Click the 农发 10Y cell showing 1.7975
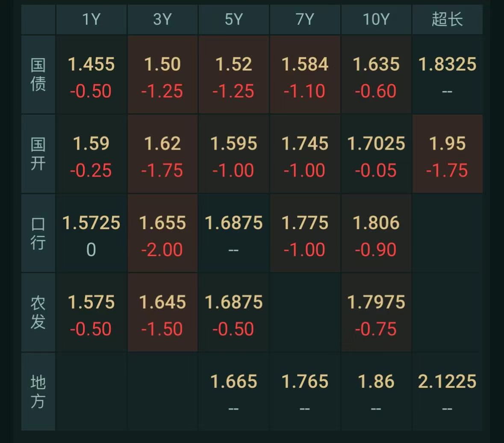Viewport: 504px width, 443px height. 376,313
